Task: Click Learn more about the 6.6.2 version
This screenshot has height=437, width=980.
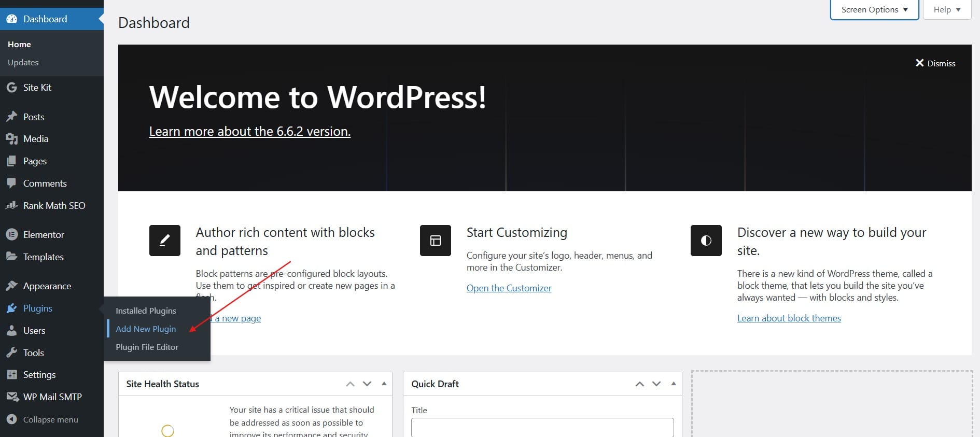Action: [250, 132]
